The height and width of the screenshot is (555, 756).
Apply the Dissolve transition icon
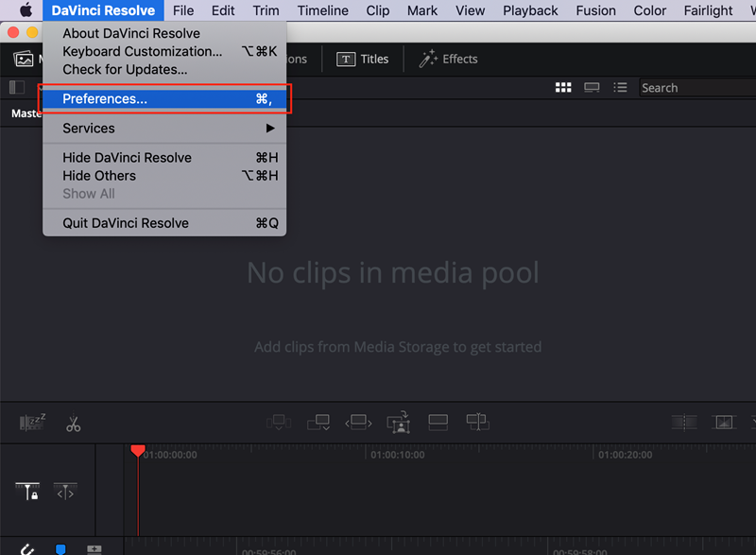724,423
